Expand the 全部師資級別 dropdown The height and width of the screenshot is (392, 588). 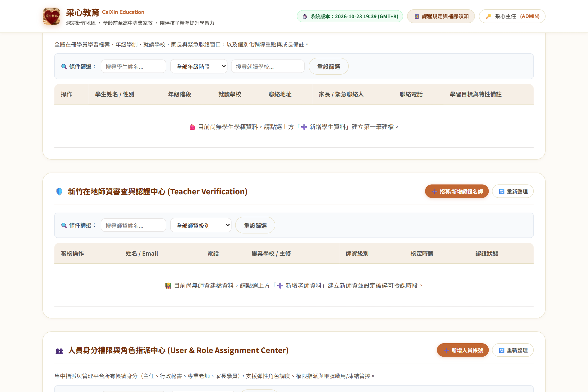pos(201,225)
